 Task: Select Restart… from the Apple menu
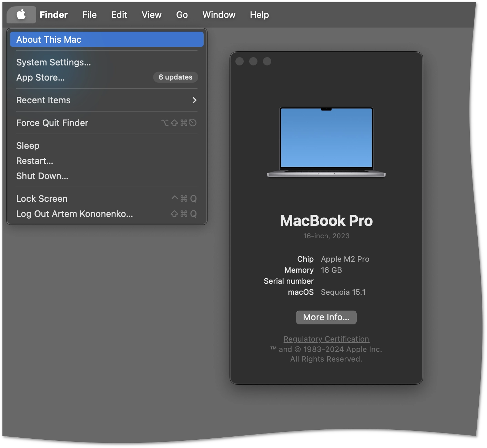(x=107, y=161)
